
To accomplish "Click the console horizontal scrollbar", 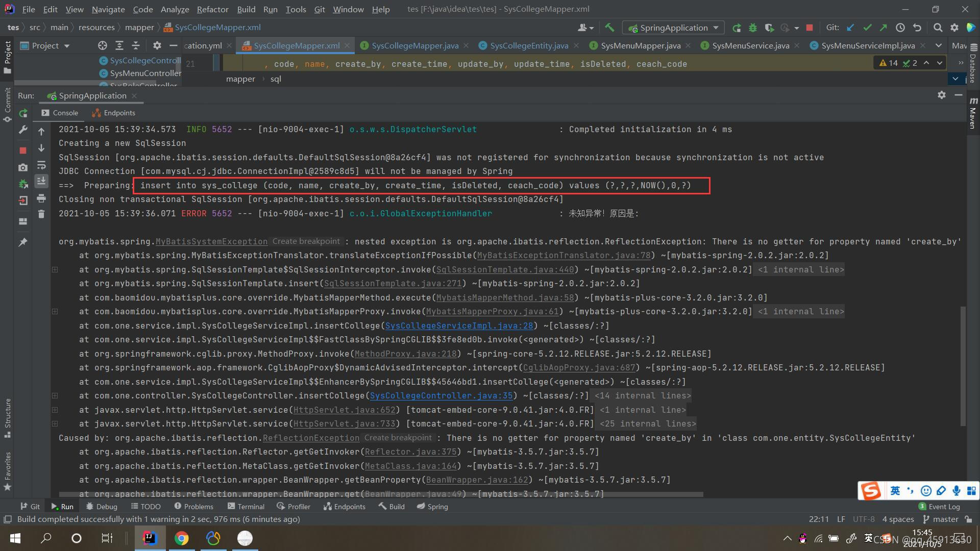I will click(380, 494).
